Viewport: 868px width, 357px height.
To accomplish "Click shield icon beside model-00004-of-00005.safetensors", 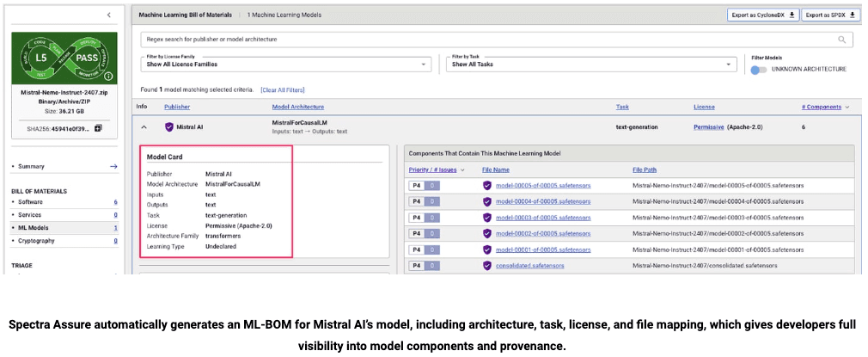I will pyautogui.click(x=487, y=201).
